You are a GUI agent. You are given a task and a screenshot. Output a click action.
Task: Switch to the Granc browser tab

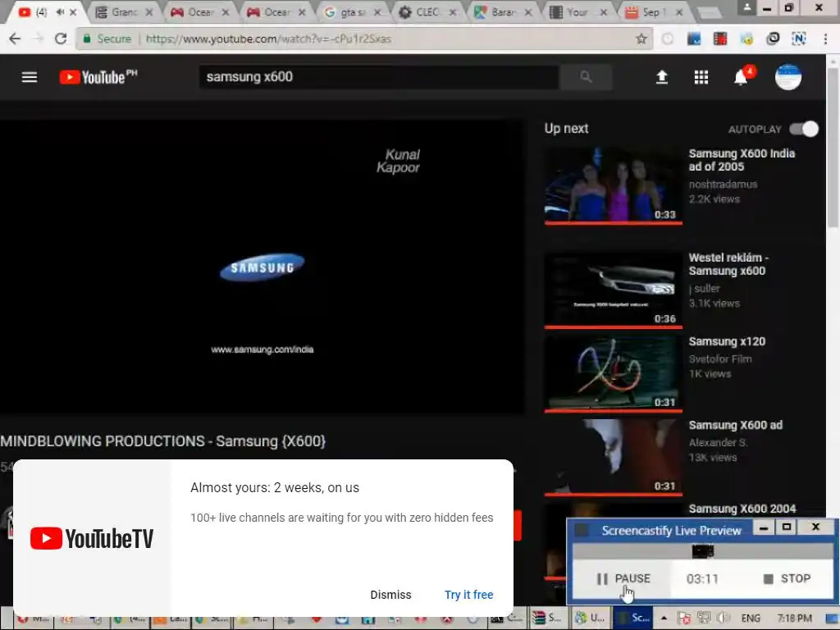[x=125, y=11]
